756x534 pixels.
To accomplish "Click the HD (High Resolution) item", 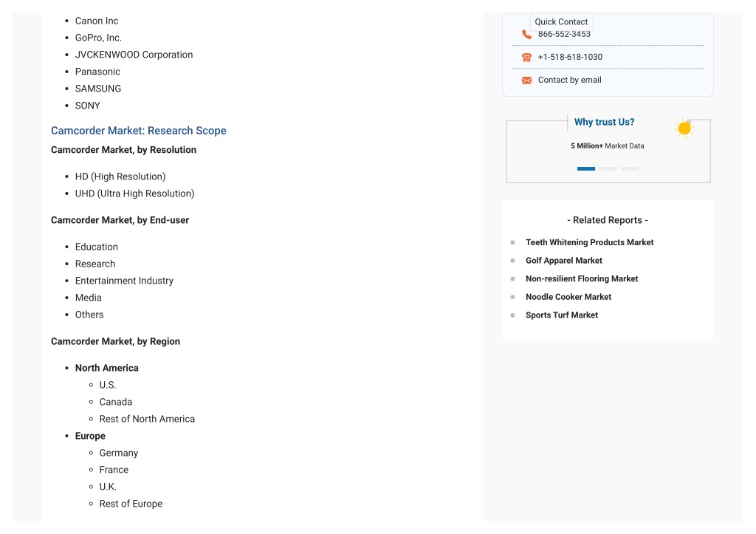I will [x=120, y=177].
